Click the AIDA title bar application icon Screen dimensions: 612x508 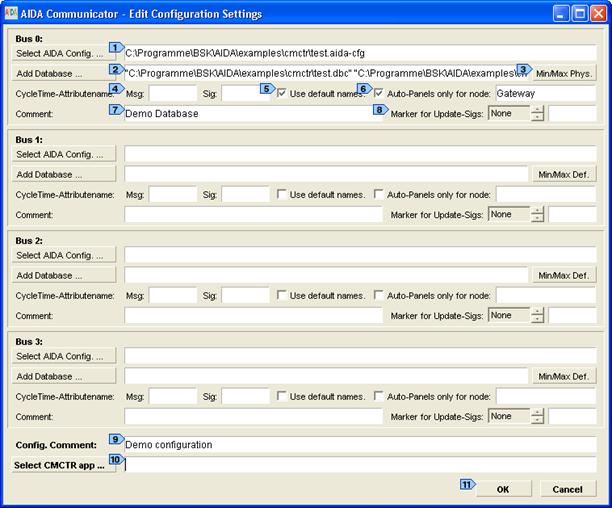[x=11, y=13]
